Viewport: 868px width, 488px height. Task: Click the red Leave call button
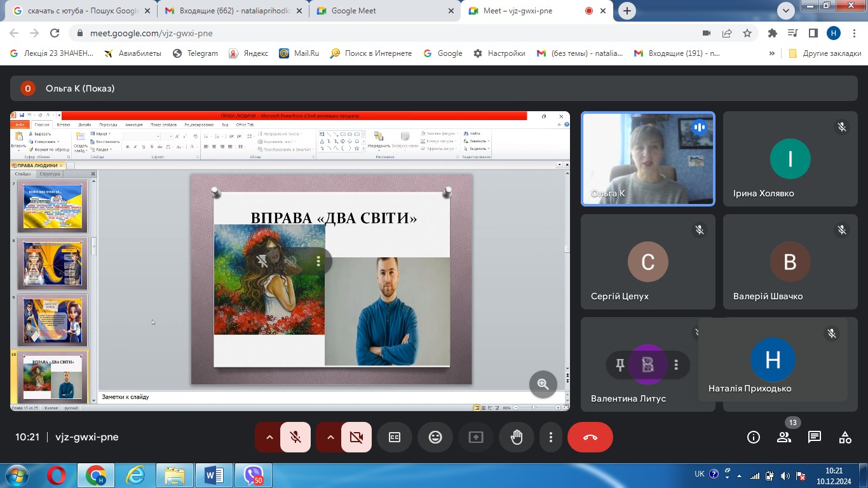590,437
